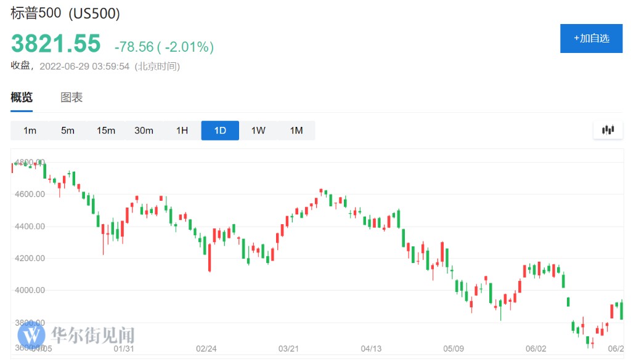Click the 03/21 date marker on axis

[289, 349]
